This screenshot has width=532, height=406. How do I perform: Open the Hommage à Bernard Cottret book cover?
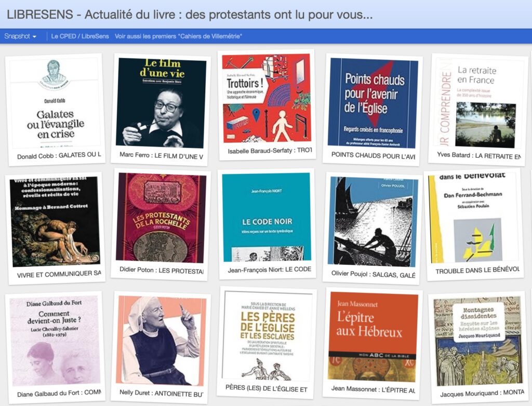[x=55, y=222]
